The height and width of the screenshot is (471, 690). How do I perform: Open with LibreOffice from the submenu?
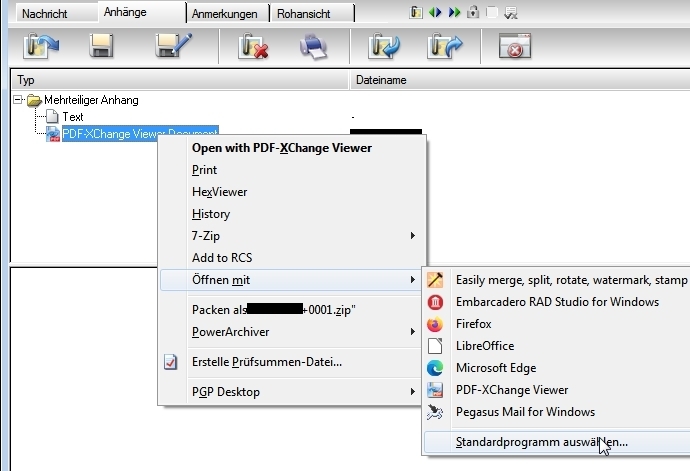click(485, 346)
